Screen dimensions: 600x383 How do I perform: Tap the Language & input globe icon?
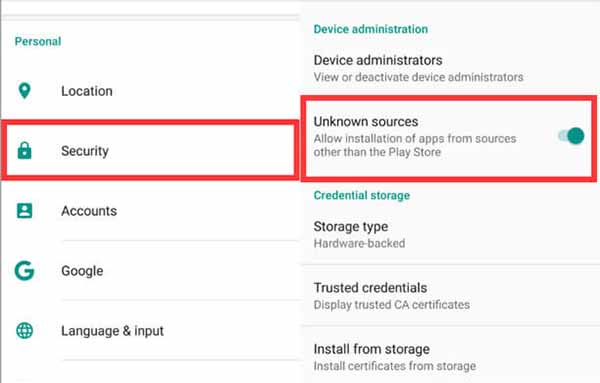[x=24, y=331]
